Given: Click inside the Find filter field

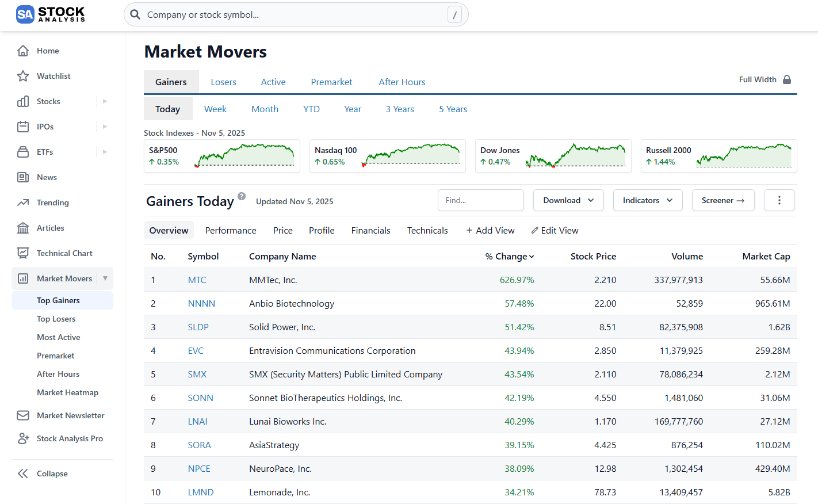Looking at the screenshot, I should (x=480, y=200).
